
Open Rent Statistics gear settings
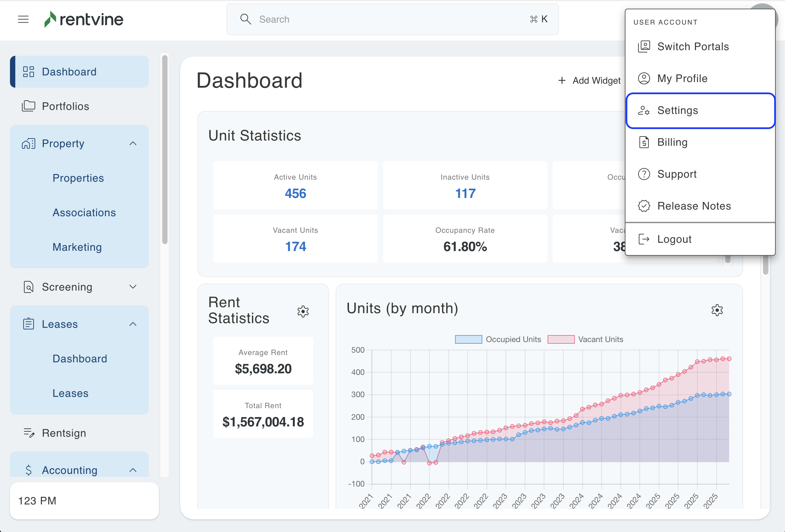coord(303,311)
